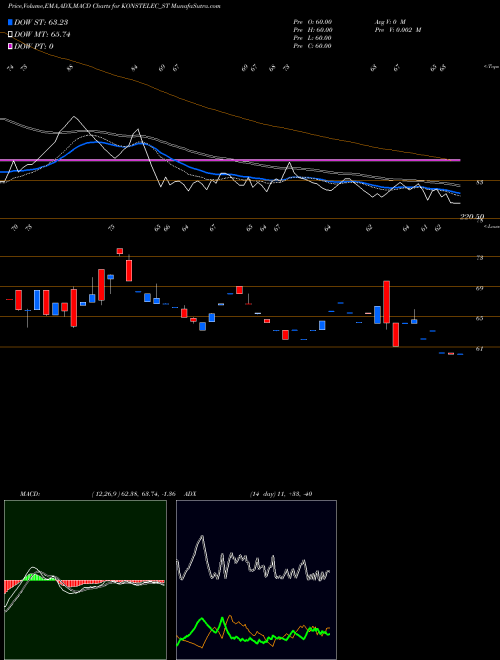This screenshot has height=660, width=500.
Task: Open the green MACD histogram panel
Action: click(85, 580)
